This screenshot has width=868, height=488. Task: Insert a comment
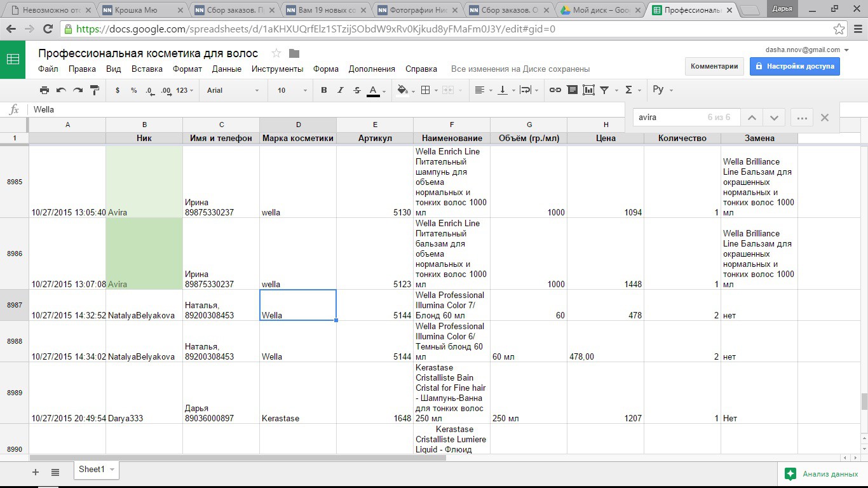572,90
